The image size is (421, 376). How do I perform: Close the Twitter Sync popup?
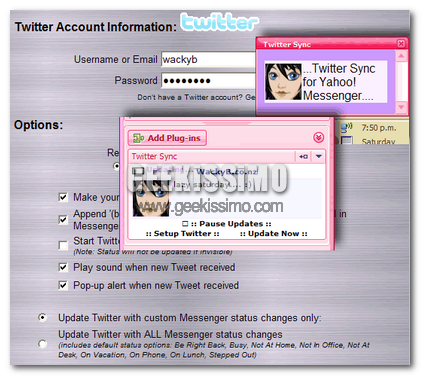point(401,44)
